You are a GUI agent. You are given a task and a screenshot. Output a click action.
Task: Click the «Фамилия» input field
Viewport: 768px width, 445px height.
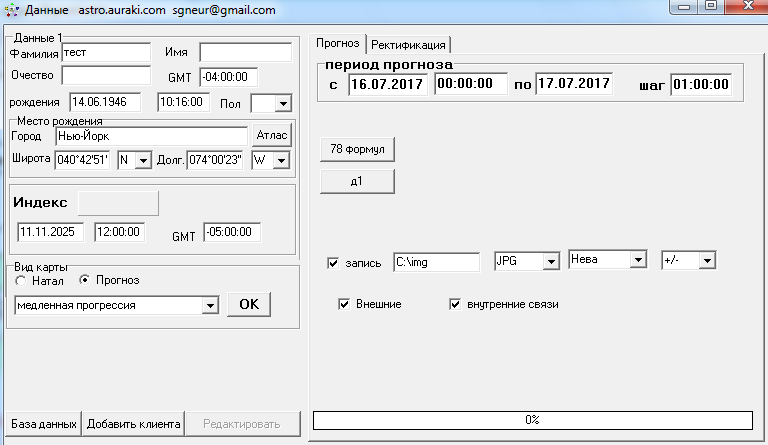pos(104,52)
